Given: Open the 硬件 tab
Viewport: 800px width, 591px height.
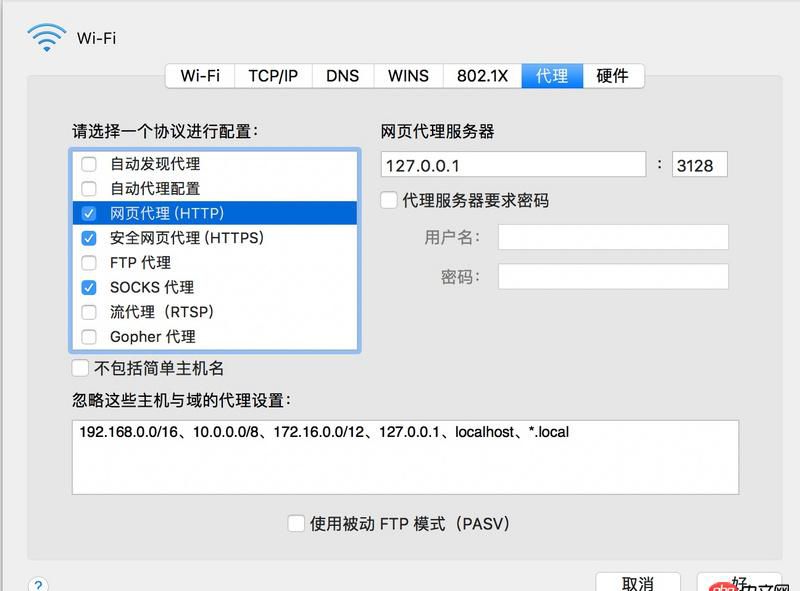Looking at the screenshot, I should pyautogui.click(x=612, y=75).
